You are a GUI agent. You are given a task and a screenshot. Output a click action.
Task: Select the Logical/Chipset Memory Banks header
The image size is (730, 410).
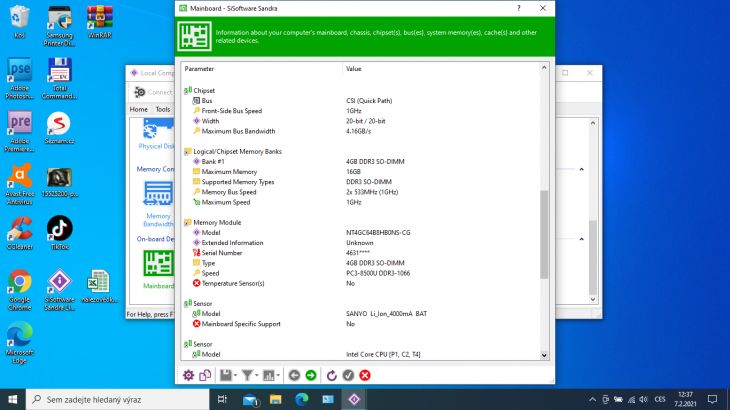[x=237, y=151]
